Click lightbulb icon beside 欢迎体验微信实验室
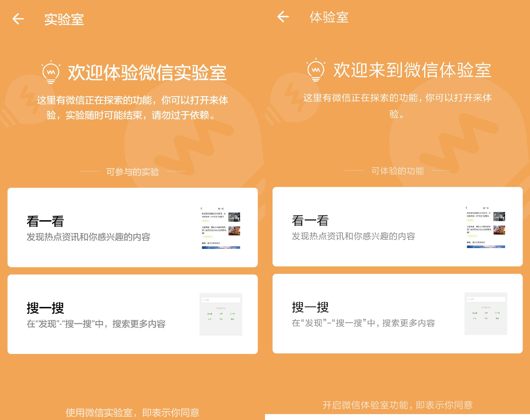The height and width of the screenshot is (420, 530). (x=51, y=72)
